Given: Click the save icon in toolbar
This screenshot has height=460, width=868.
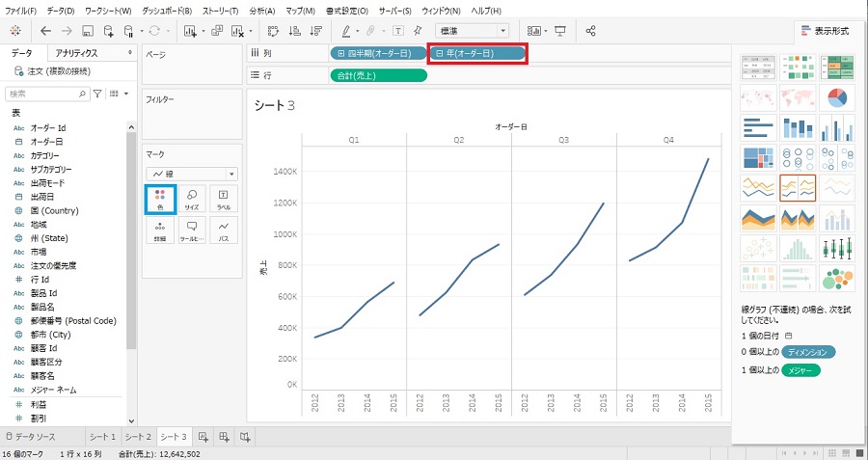Looking at the screenshot, I should (87, 31).
